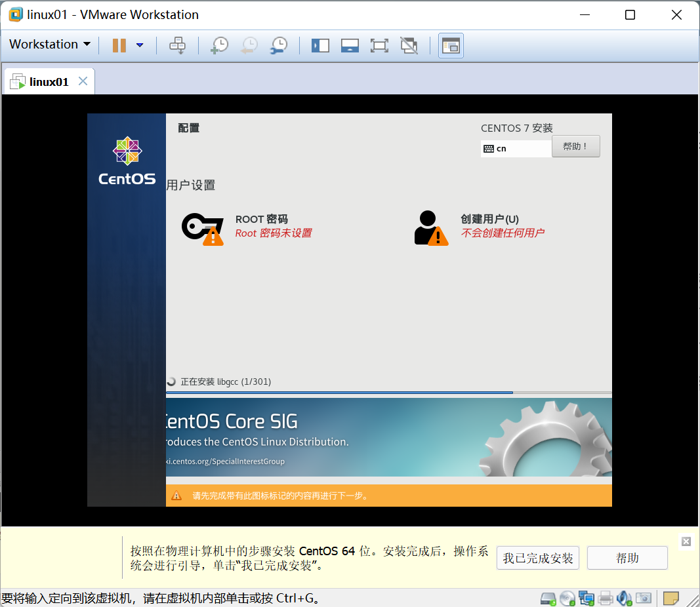This screenshot has height=607, width=700.
Task: Click the VMware Workstation title bar icon
Action: click(16, 14)
